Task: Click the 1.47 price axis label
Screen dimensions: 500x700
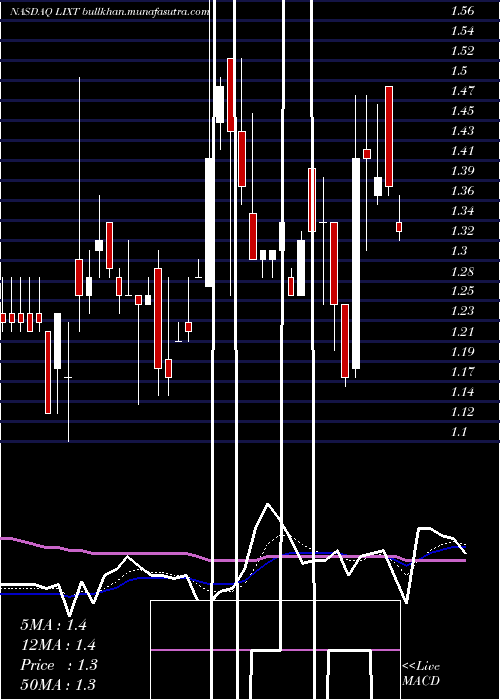Action: [462, 91]
